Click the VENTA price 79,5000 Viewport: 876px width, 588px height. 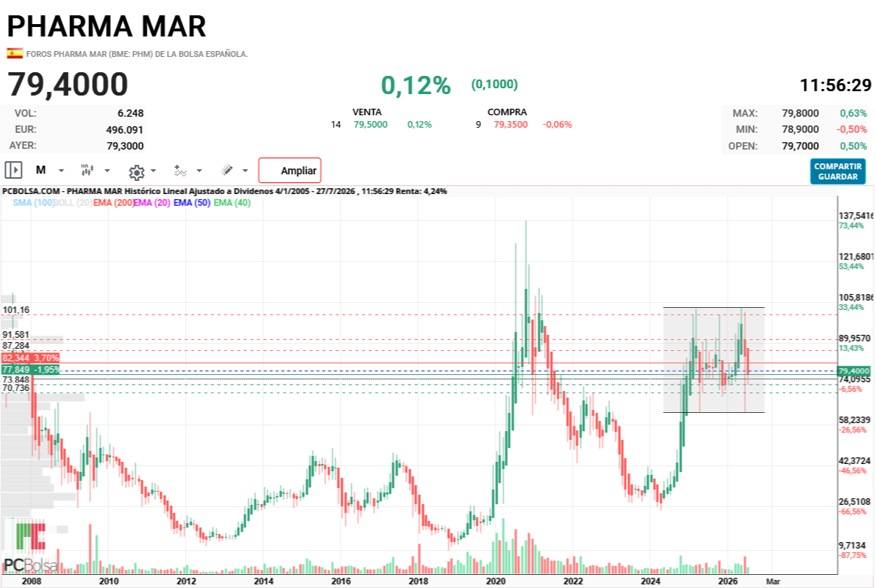tap(371, 125)
